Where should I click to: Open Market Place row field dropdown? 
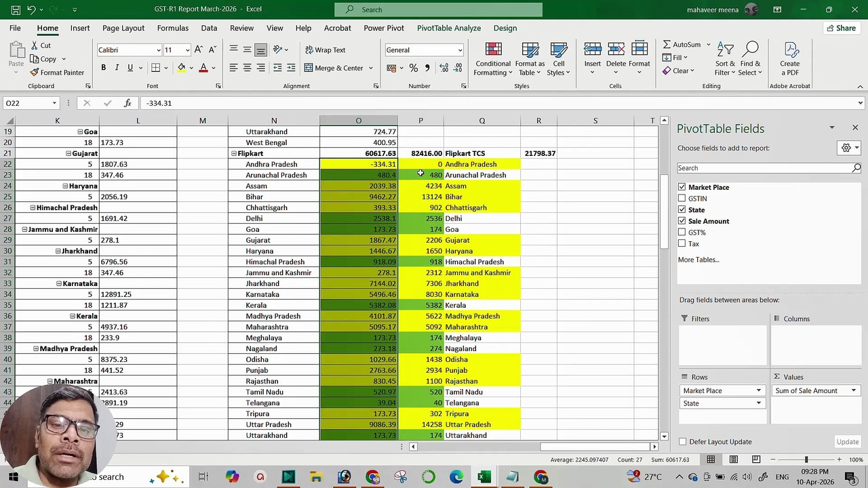(x=758, y=390)
